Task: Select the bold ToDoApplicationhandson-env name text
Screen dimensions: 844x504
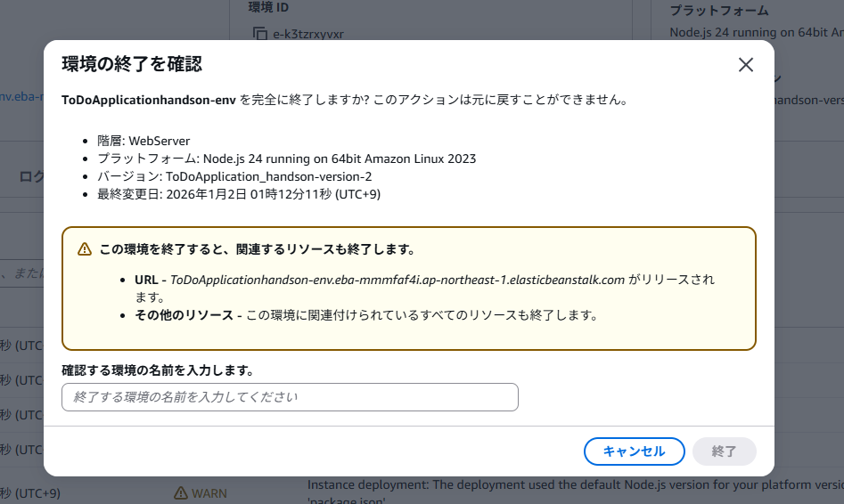Action: pyautogui.click(x=149, y=100)
